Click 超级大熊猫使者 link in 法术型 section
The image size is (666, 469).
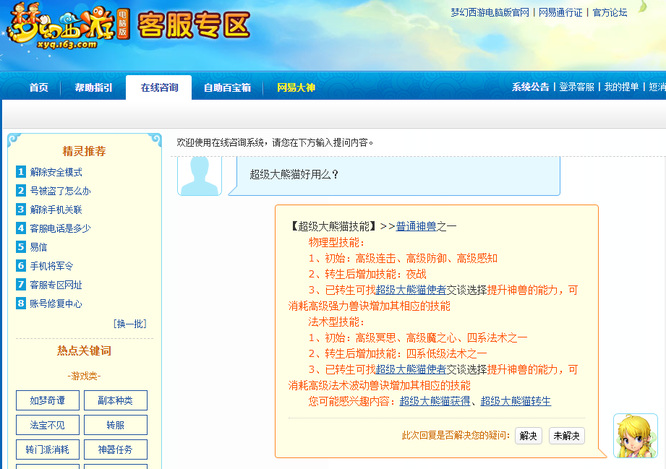click(411, 370)
